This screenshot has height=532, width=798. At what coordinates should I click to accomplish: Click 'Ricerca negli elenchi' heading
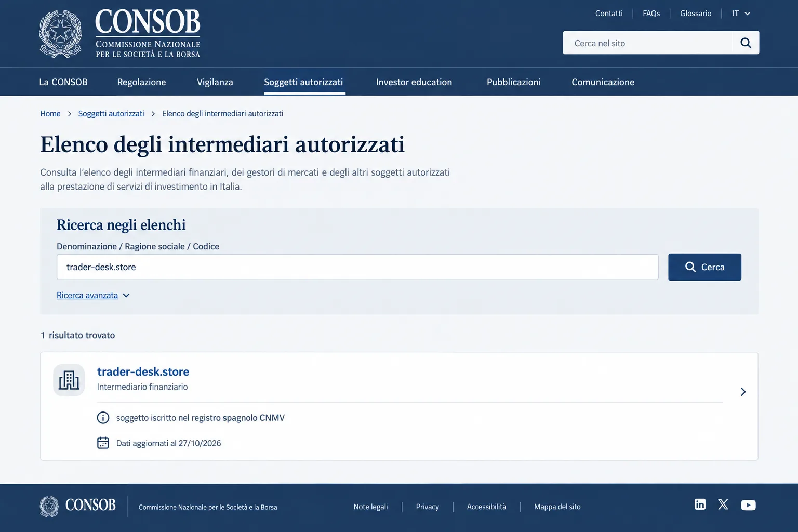click(121, 225)
